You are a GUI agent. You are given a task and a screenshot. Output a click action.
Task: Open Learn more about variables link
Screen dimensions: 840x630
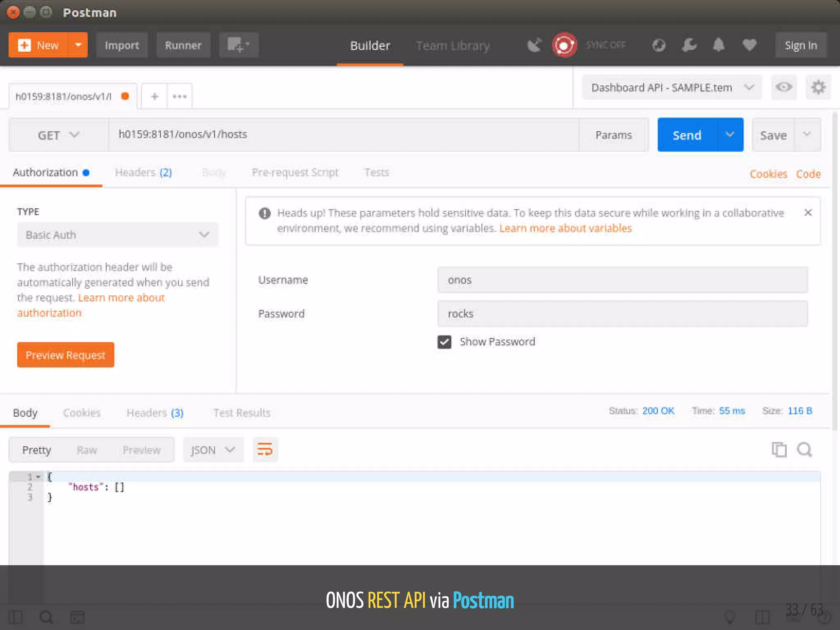tap(566, 228)
